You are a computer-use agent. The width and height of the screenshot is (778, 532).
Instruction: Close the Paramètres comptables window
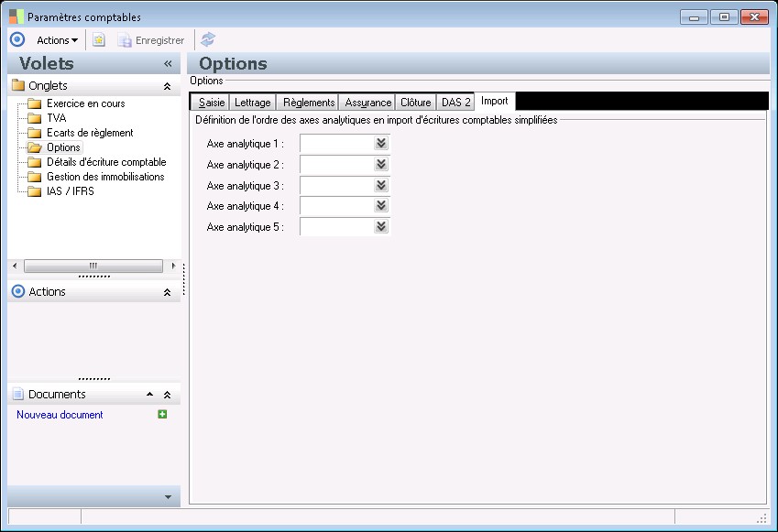(x=754, y=17)
